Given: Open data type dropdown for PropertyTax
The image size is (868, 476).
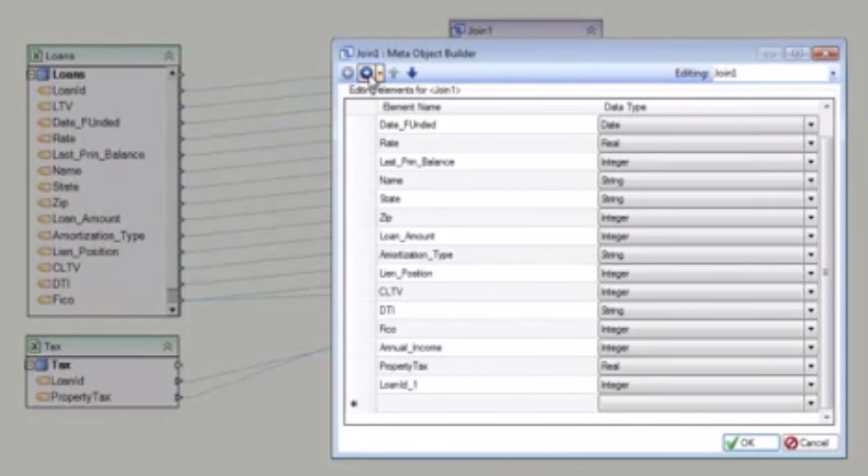Looking at the screenshot, I should click(810, 367).
